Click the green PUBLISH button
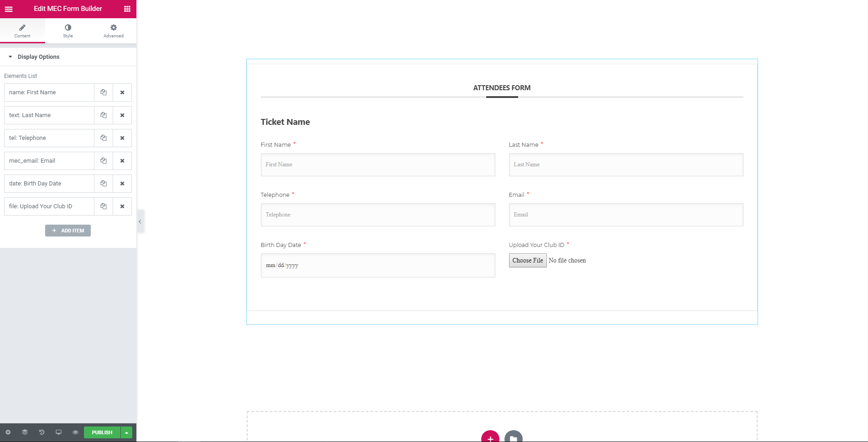Image resolution: width=868 pixels, height=442 pixels. click(x=102, y=432)
